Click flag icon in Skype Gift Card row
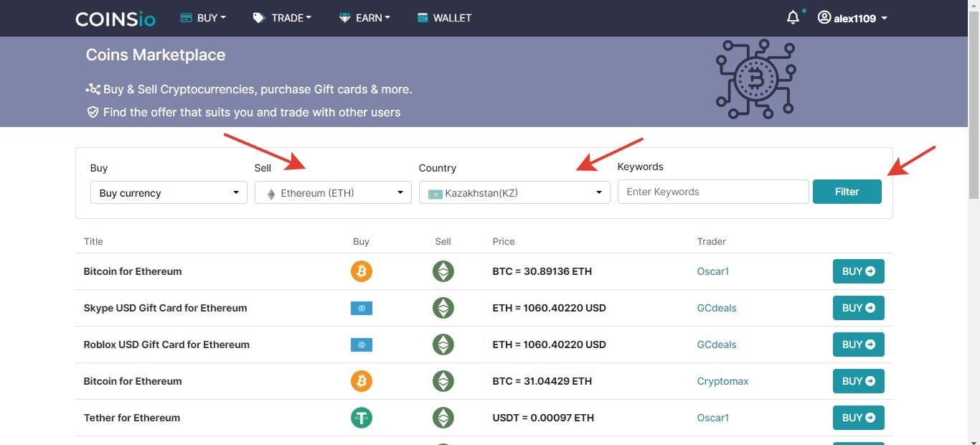Viewport: 980px width, 445px height. click(362, 308)
